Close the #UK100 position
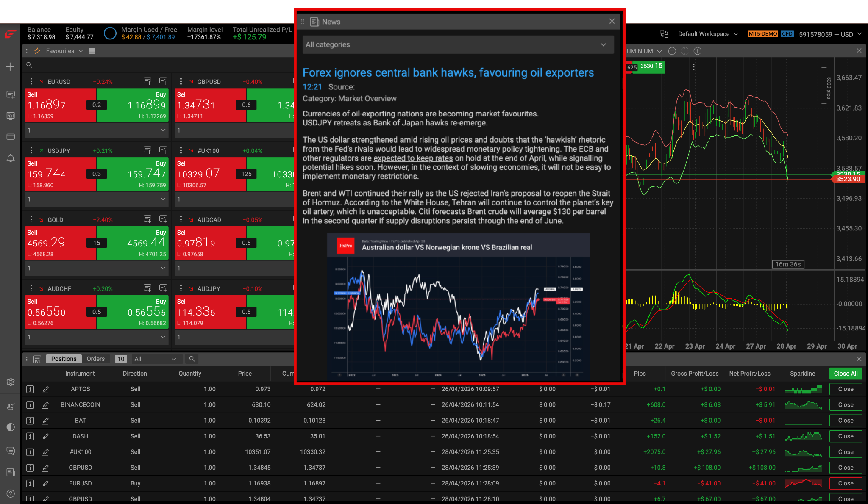Image resolution: width=868 pixels, height=504 pixels. (846, 452)
